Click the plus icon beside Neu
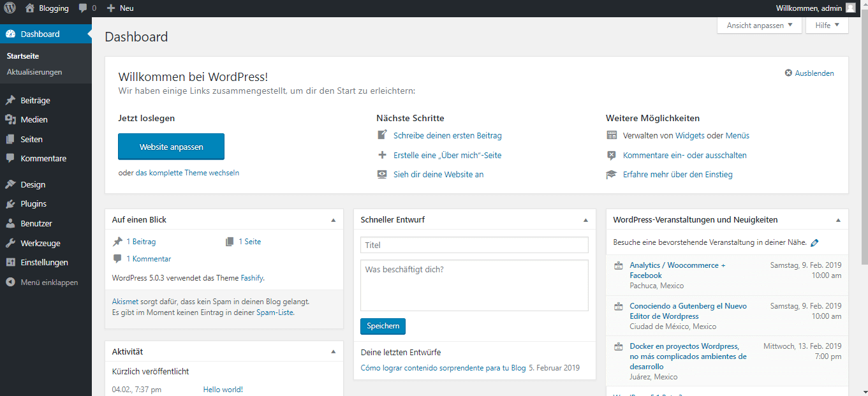 pos(111,8)
